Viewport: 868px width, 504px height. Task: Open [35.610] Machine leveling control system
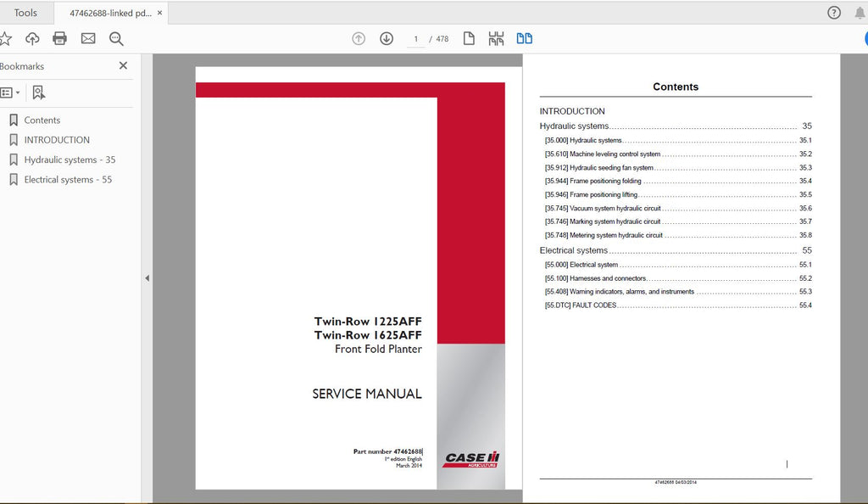pos(678,154)
